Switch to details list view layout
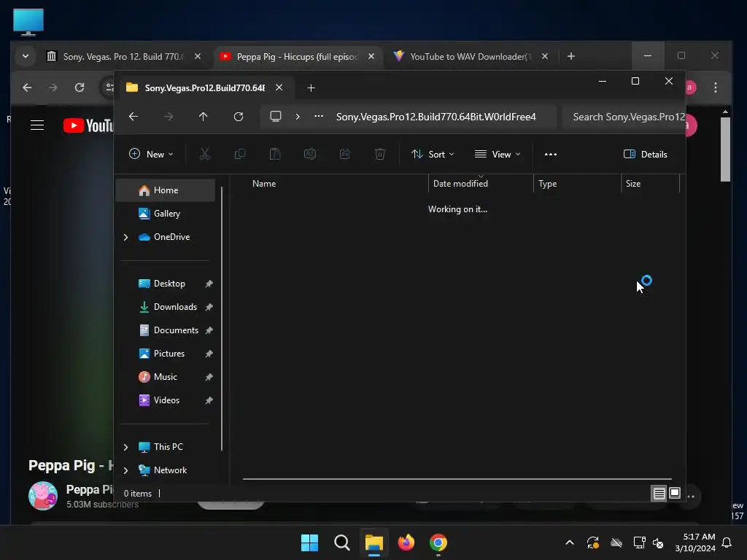Viewport: 747px width, 560px height. pyautogui.click(x=659, y=494)
